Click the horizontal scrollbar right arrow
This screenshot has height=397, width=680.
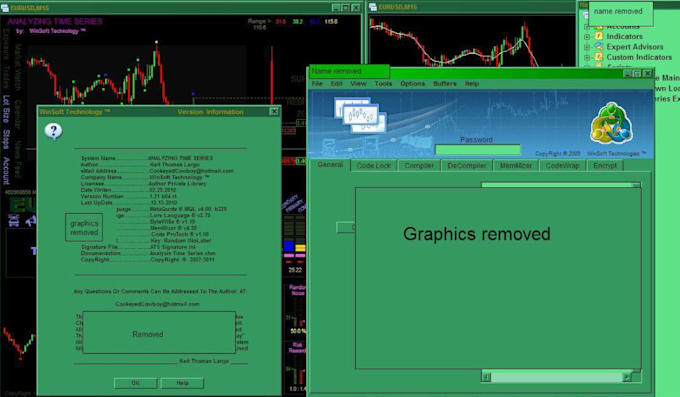point(627,377)
